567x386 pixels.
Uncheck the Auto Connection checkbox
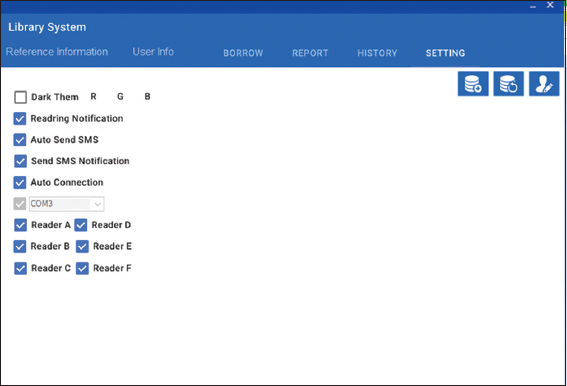click(x=20, y=182)
